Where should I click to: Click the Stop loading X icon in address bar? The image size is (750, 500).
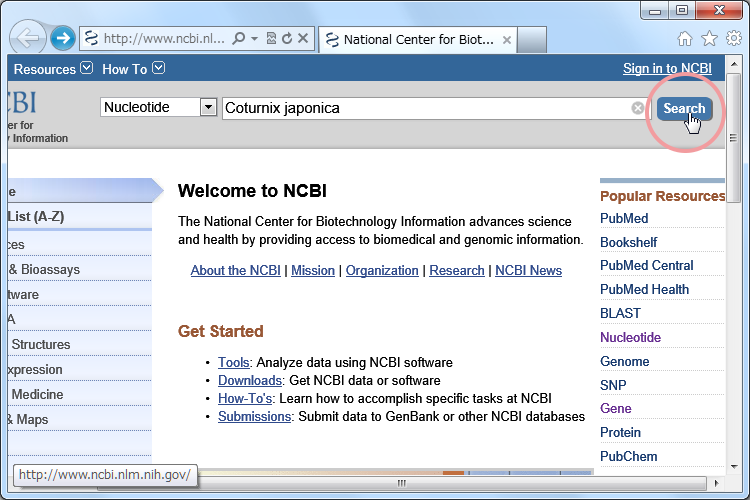(x=303, y=38)
